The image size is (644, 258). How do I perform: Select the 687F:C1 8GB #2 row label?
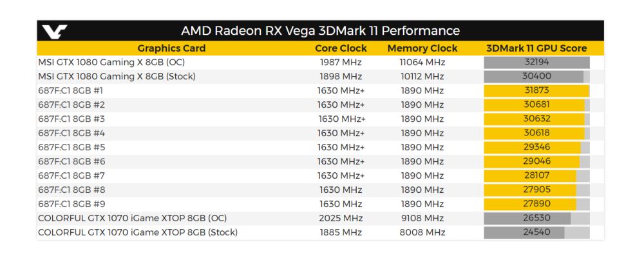pos(71,105)
